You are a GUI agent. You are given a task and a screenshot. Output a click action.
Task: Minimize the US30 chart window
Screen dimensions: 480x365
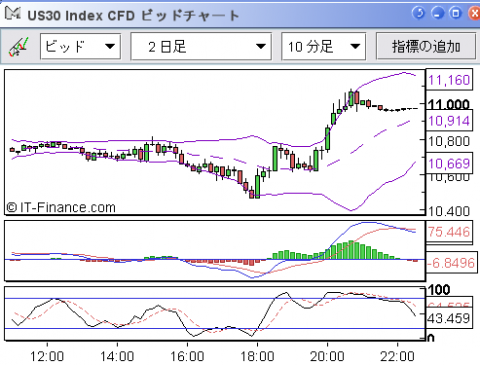click(437, 13)
